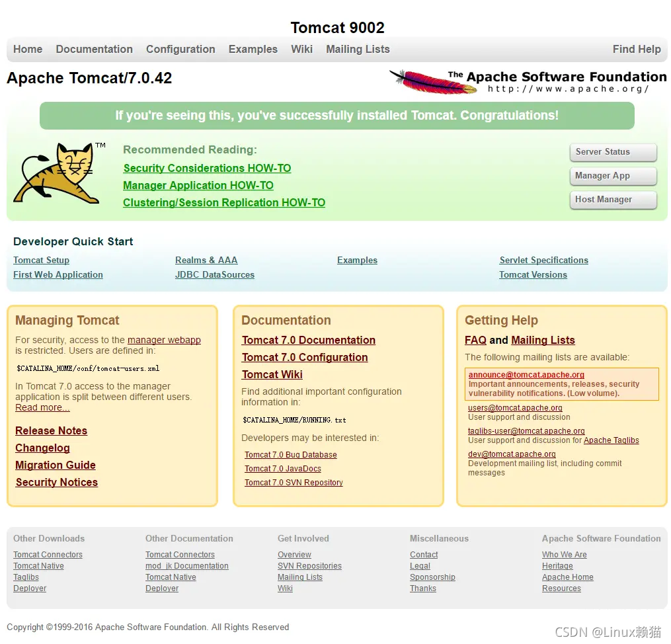The height and width of the screenshot is (644, 671).
Task: Open the FAQ link in Getting Help
Action: 475,341
